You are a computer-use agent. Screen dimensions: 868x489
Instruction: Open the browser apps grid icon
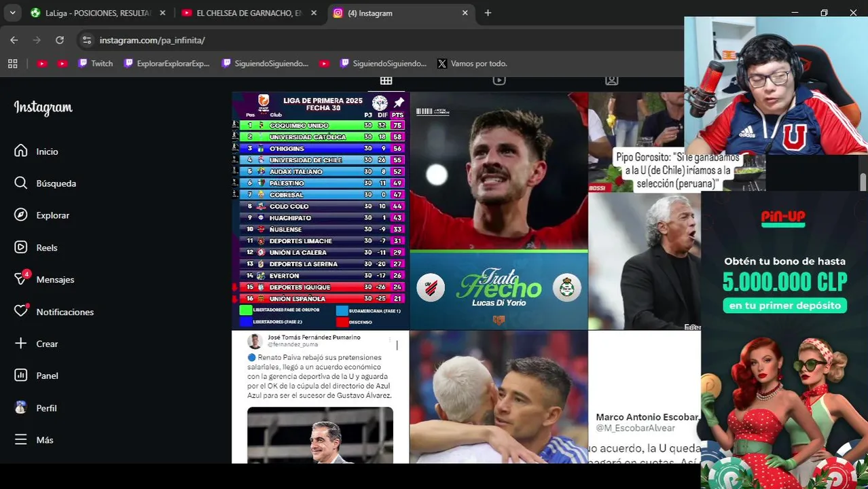pos(12,63)
